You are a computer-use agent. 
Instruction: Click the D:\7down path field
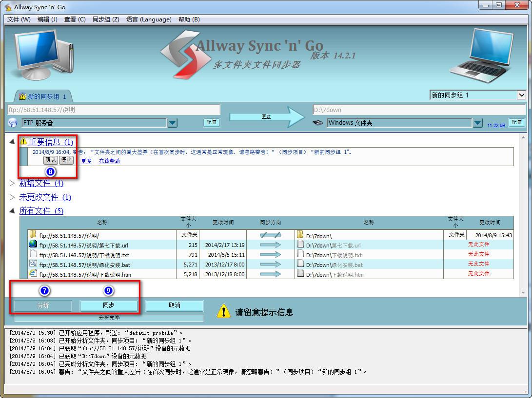pyautogui.click(x=419, y=110)
